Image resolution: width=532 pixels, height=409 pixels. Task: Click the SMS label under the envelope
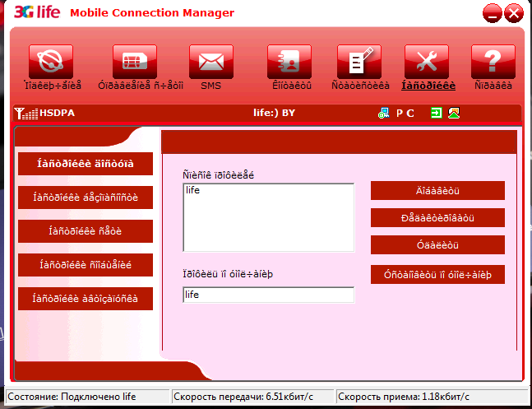point(210,86)
